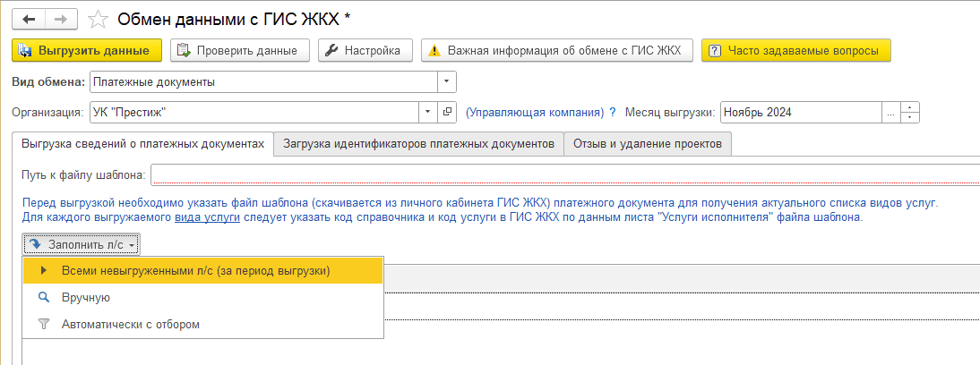This screenshot has height=365, width=980.
Task: Open Настройка with wrench icon
Action: click(x=362, y=50)
